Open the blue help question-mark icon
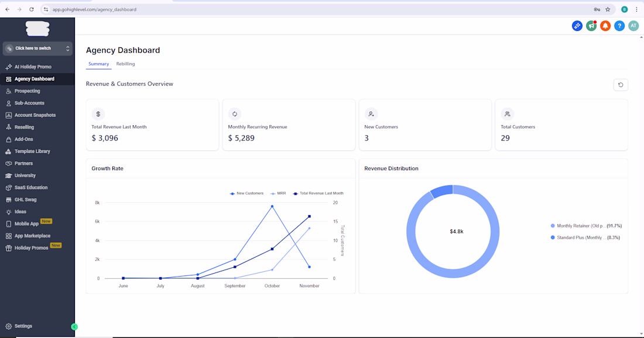Screen dimensions: 644x338 click(619, 26)
